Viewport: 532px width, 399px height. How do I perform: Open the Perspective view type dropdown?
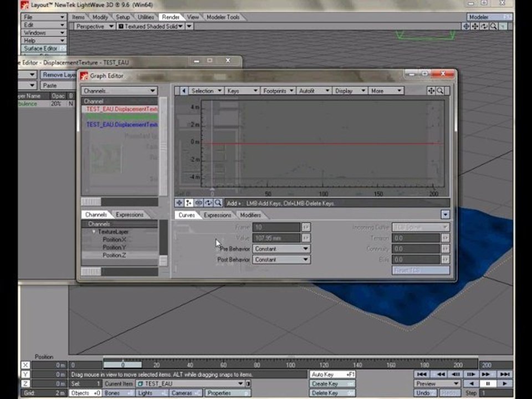(x=95, y=26)
